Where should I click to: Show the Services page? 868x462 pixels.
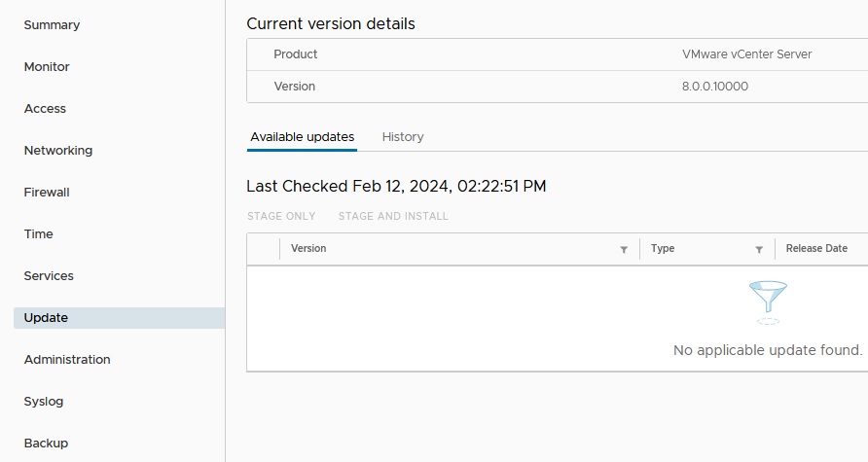point(49,276)
